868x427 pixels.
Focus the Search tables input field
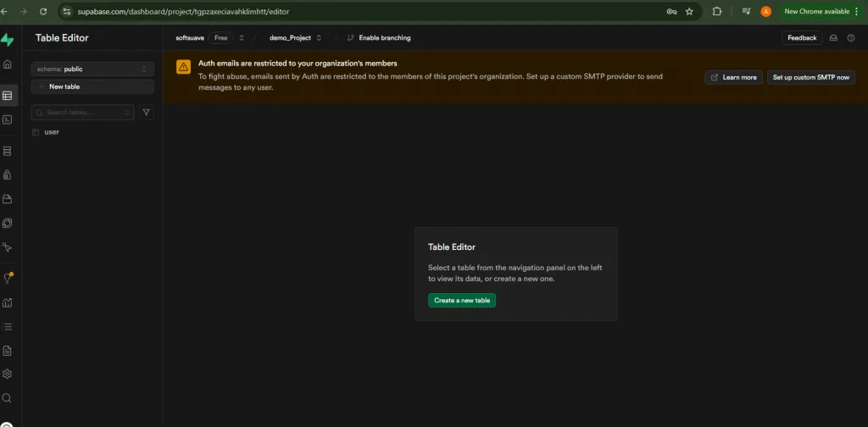point(82,113)
